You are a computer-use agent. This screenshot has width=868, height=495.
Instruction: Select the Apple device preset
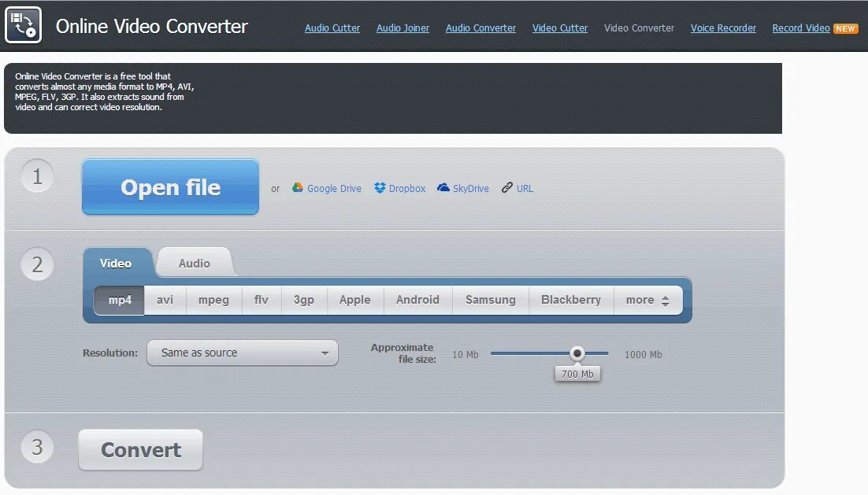354,300
